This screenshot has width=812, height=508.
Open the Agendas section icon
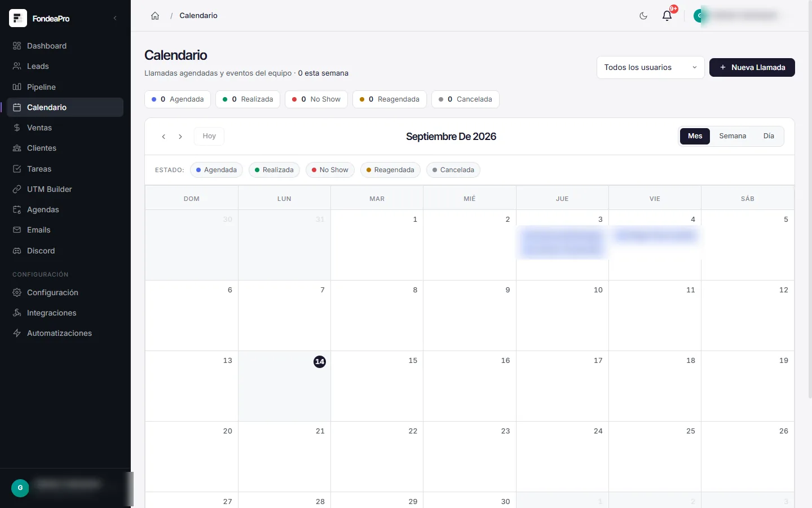(x=17, y=209)
